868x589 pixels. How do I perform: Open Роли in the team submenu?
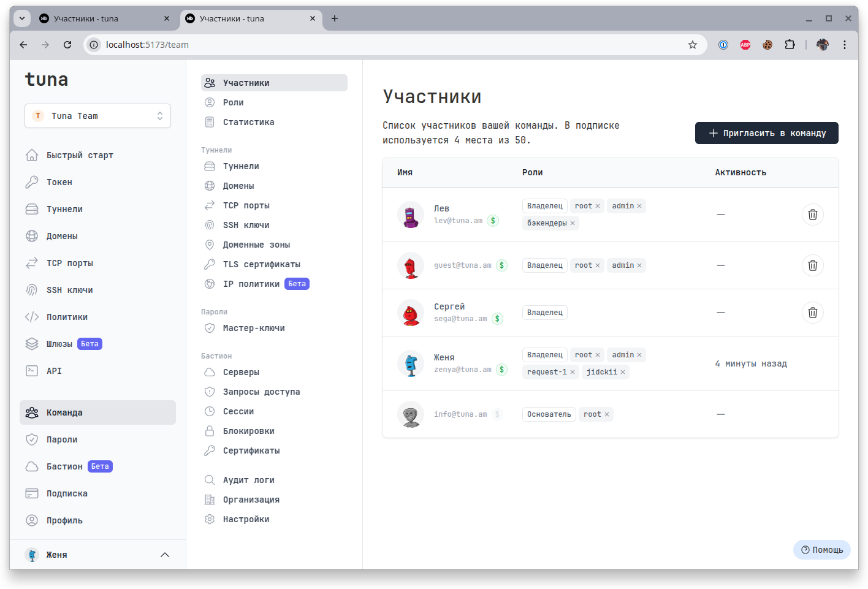pos(234,102)
